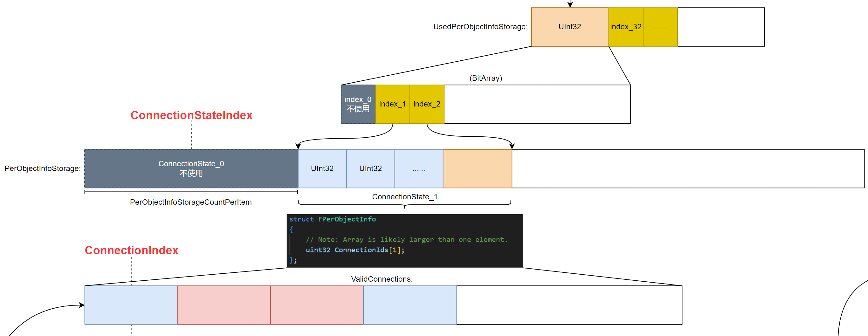Click the ConnectionState_1 brace label
This screenshot has height=336, width=868.
[404, 197]
